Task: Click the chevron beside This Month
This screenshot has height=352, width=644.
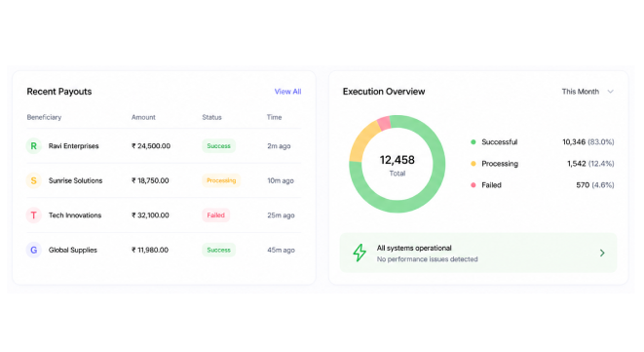Action: [x=610, y=92]
